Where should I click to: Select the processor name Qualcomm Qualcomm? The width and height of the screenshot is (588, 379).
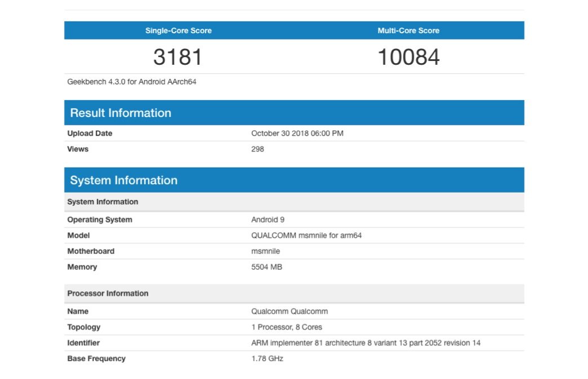[x=289, y=311]
